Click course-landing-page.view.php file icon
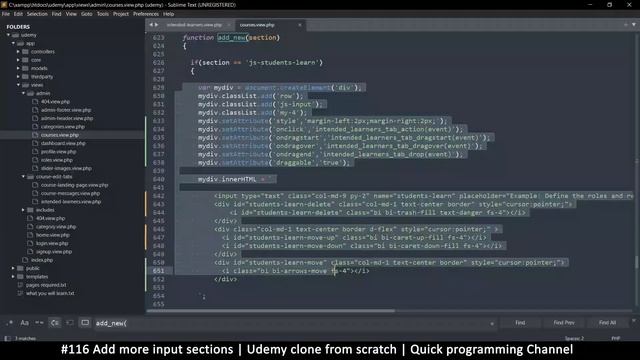 point(35,185)
